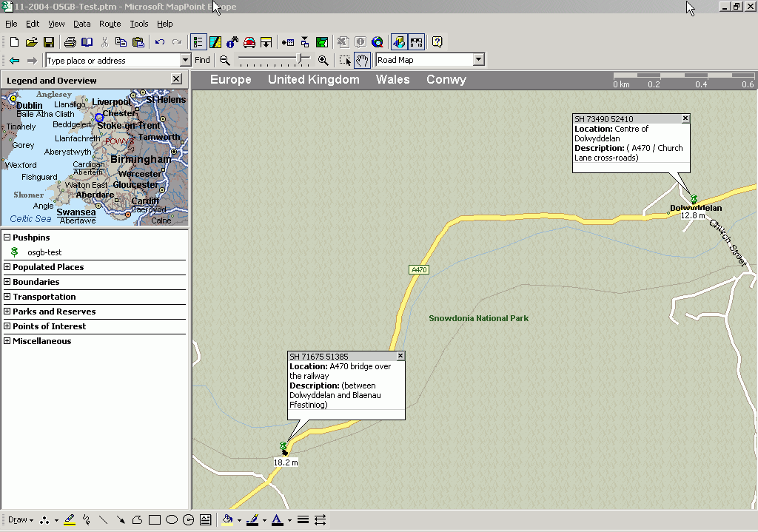The image size is (758, 532).
Task: Toggle the Legend and Overview pane button
Action: click(x=198, y=42)
